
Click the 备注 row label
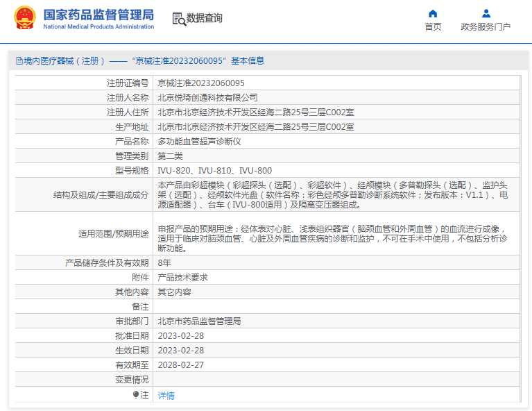pyautogui.click(x=140, y=307)
